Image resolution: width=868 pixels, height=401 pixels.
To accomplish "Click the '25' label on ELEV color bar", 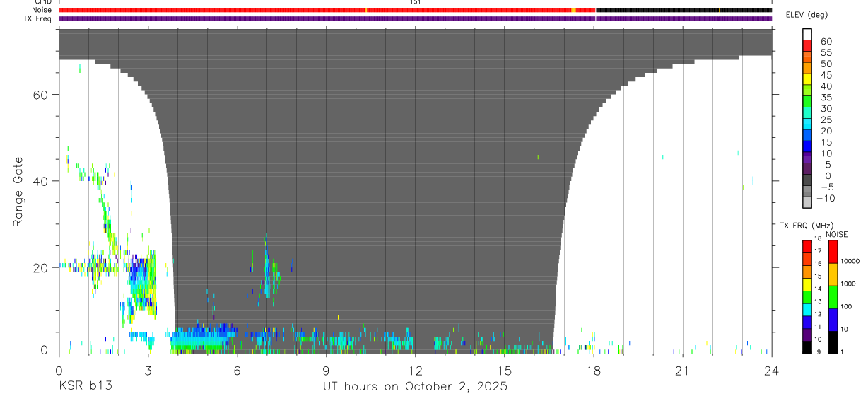I will (826, 120).
